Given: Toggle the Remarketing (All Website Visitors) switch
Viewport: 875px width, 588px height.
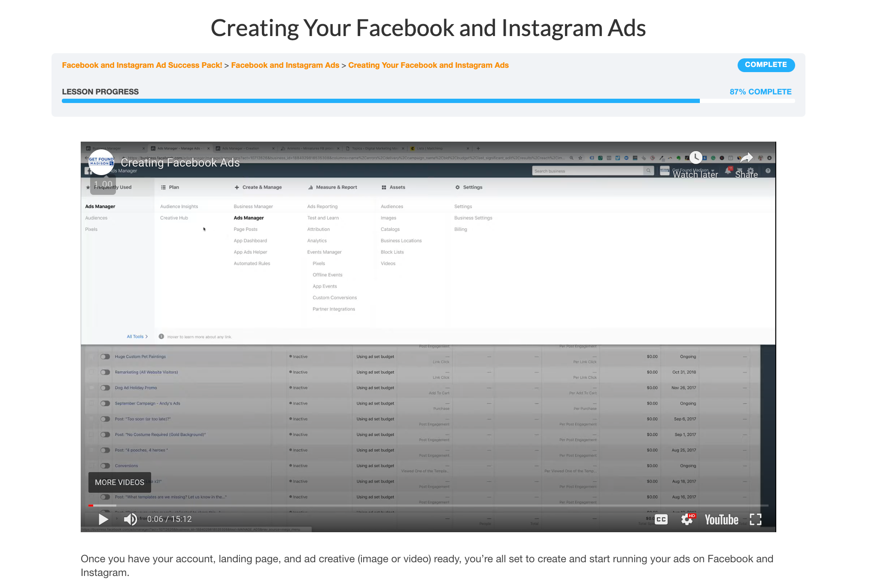Looking at the screenshot, I should click(x=105, y=372).
